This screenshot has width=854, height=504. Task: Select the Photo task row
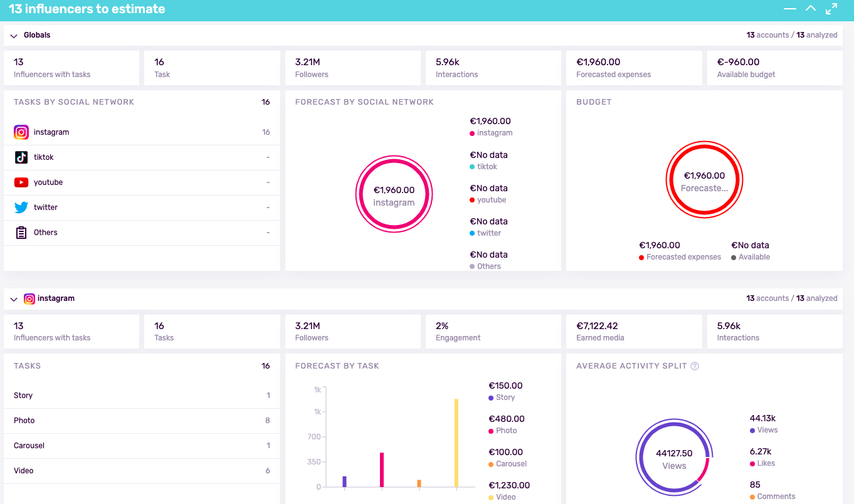coord(142,421)
